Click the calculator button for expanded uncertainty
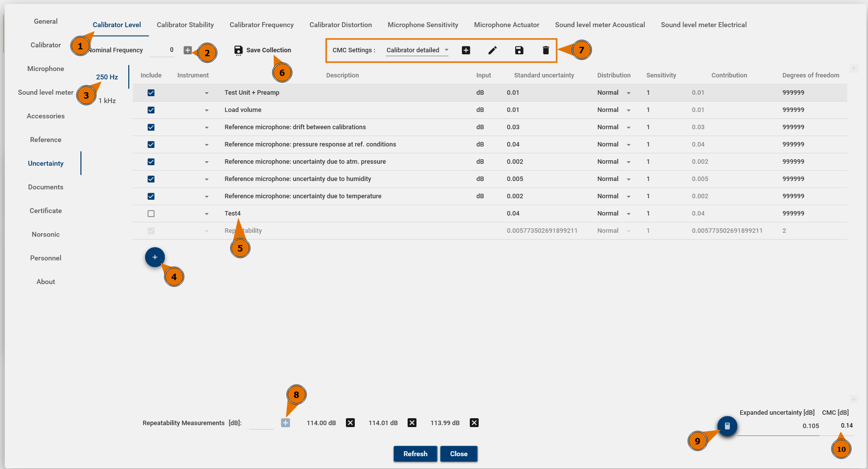The width and height of the screenshot is (868, 469). pos(727,426)
